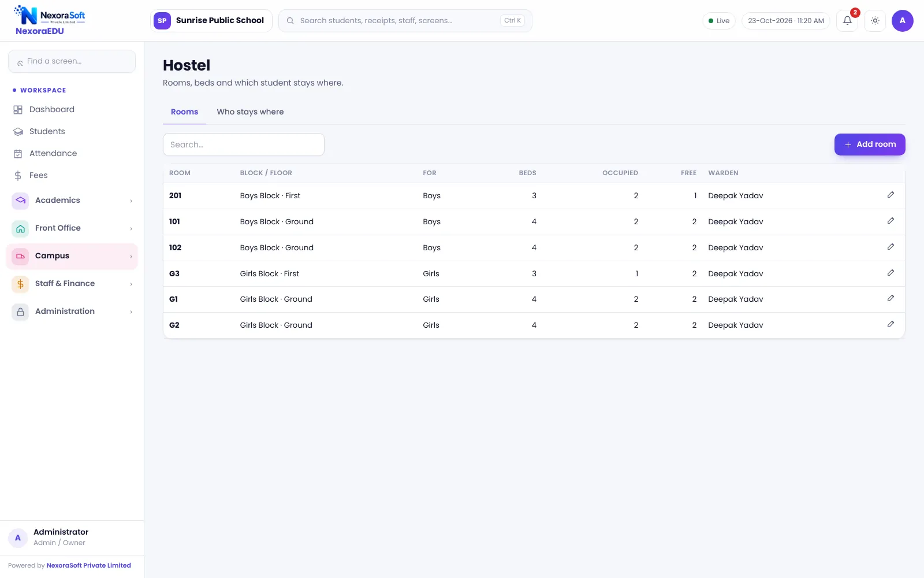Toggle light/dark theme sun icon

875,21
